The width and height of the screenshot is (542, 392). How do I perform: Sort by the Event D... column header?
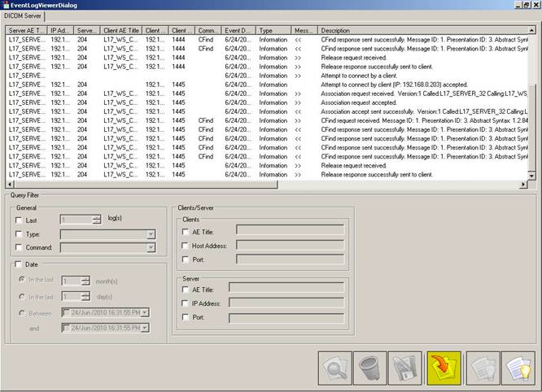point(238,30)
